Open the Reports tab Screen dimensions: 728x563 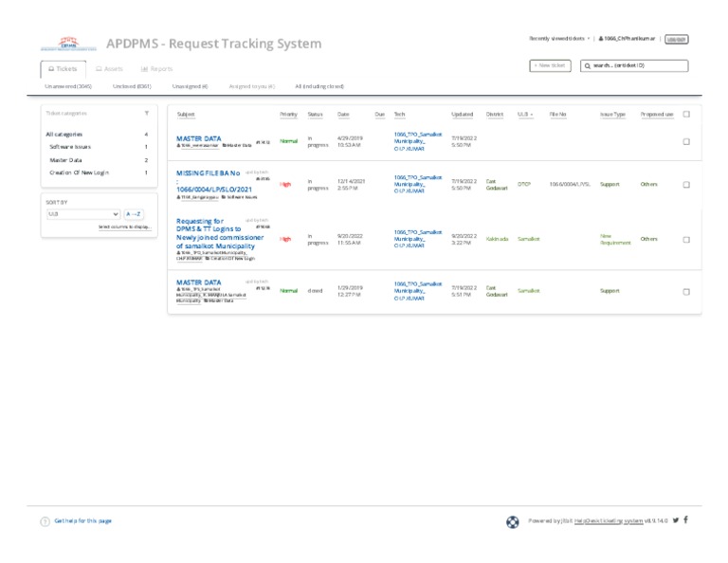(156, 69)
